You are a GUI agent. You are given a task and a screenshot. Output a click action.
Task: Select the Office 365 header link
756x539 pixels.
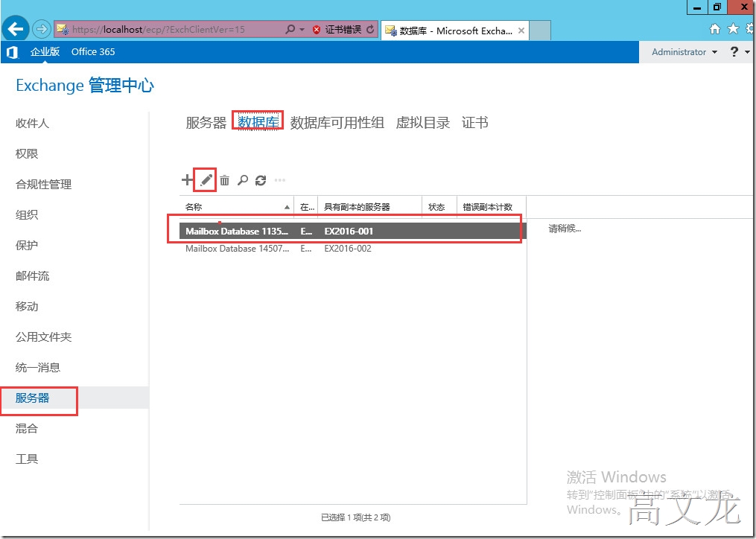pos(93,51)
